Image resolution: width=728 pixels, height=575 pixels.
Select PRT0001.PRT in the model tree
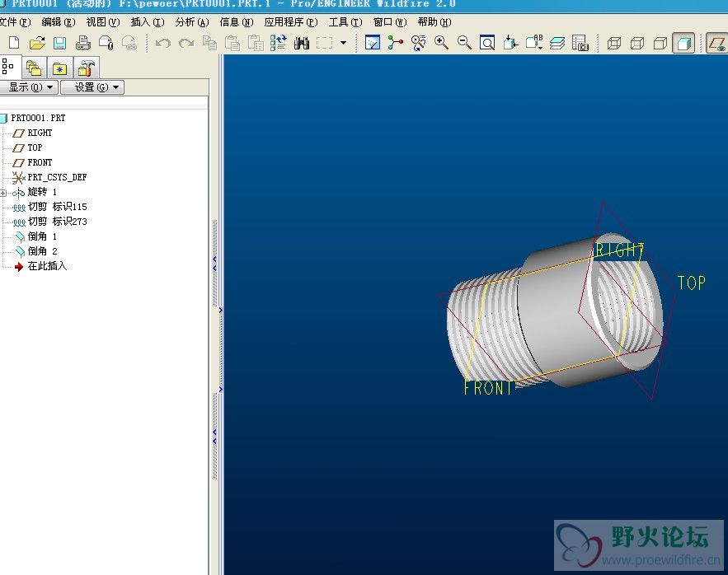click(x=38, y=118)
